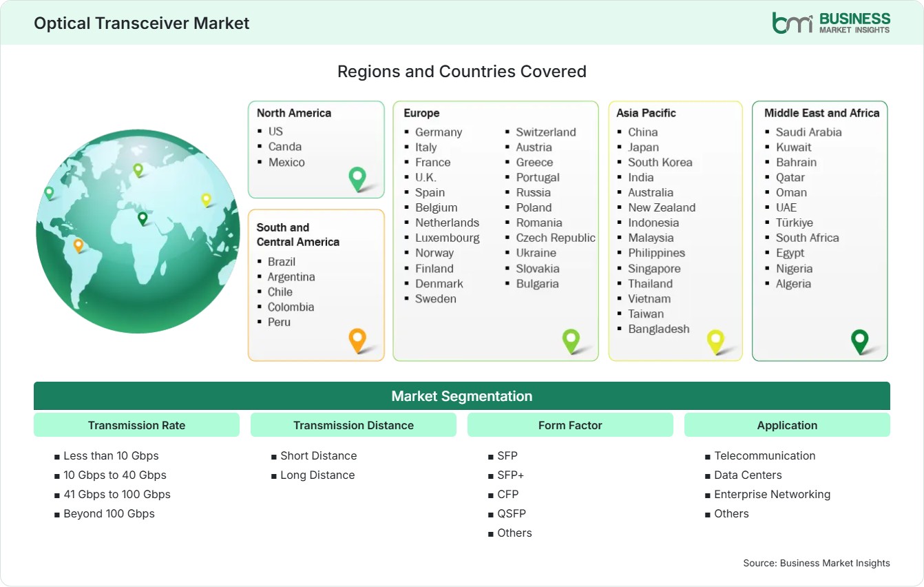Select the Transmission Rate segment header
The height and width of the screenshot is (587, 924).
(136, 425)
